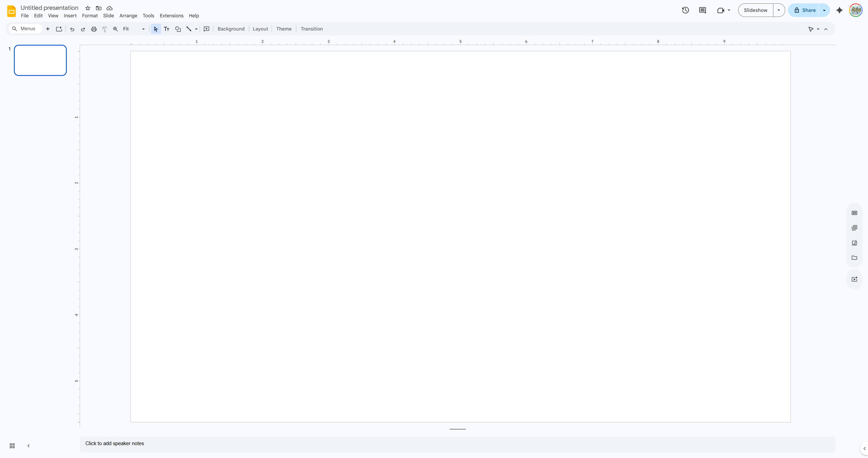868x458 pixels.
Task: Open the Extensions menu
Action: (x=172, y=16)
